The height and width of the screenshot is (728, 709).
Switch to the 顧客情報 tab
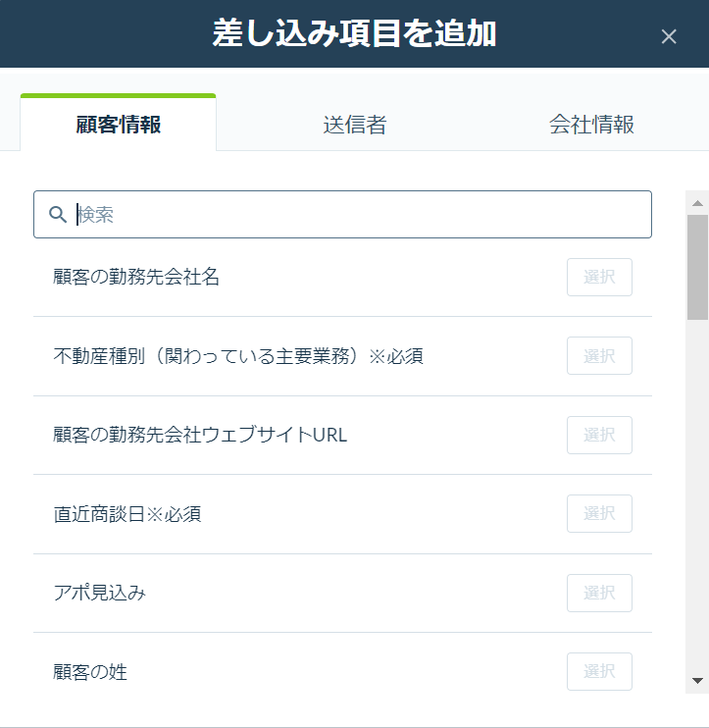[119, 124]
